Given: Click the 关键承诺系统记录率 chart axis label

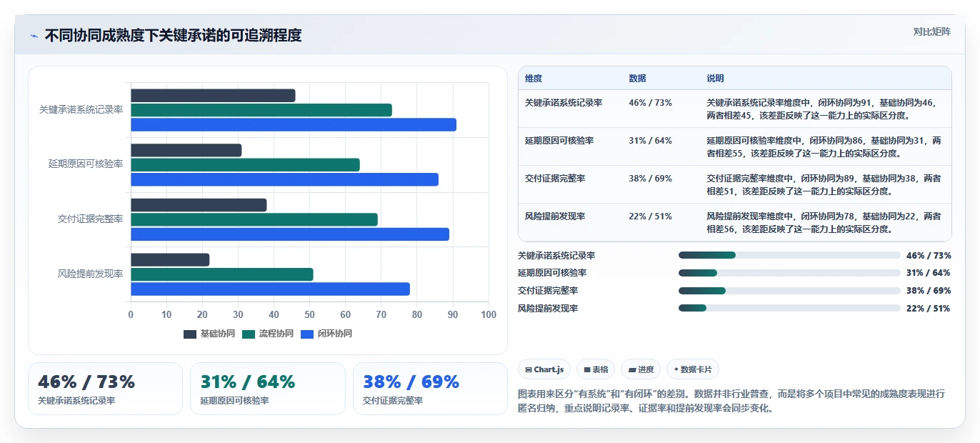Looking at the screenshot, I should pos(81,110).
